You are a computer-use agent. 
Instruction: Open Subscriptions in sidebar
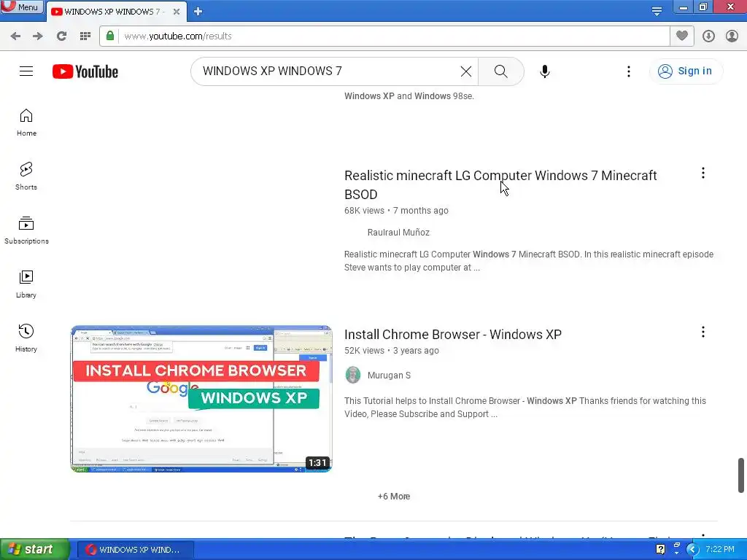[26, 230]
